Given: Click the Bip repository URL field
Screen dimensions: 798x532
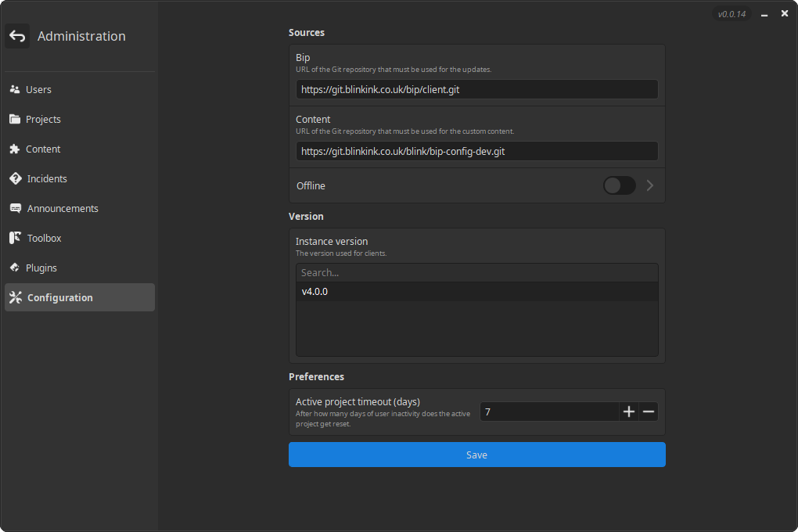Looking at the screenshot, I should 476,90.
